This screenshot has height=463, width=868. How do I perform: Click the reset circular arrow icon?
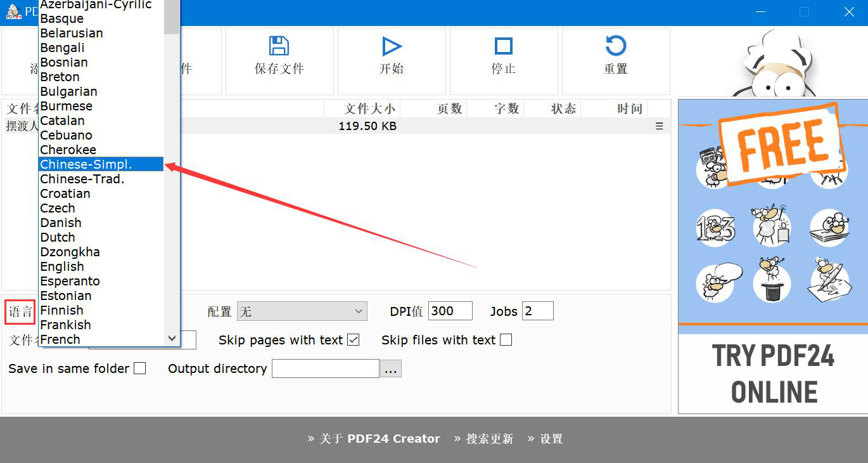click(x=616, y=46)
